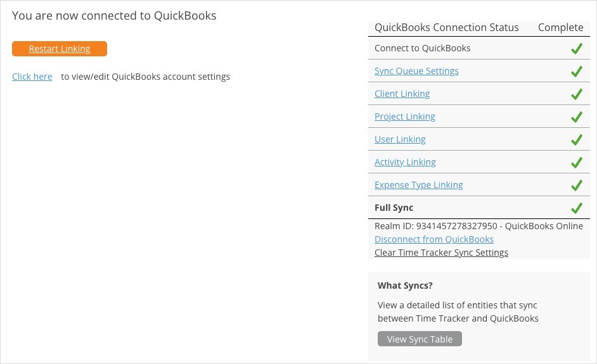
Task: Click checkmark beside User Linking
Action: [x=577, y=140]
